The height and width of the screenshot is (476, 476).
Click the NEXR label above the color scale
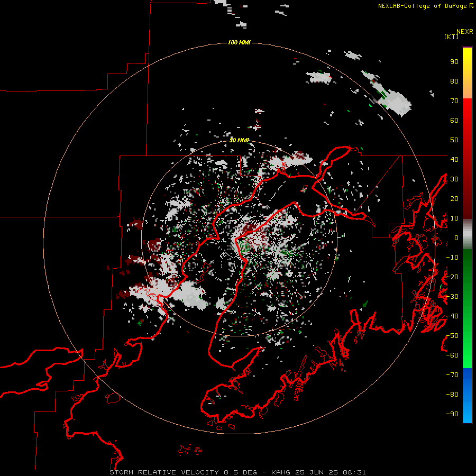[464, 32]
